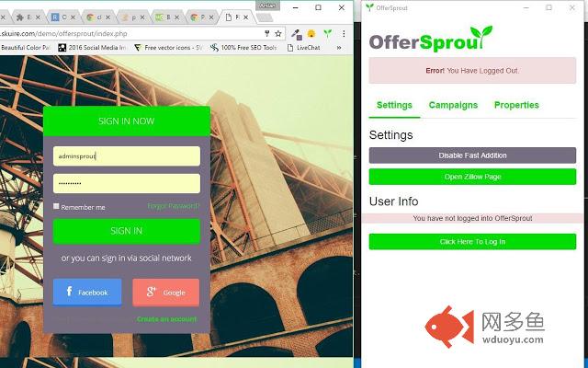Follow the Forgot Password link
Screen dimensions: 588x368
point(173,206)
